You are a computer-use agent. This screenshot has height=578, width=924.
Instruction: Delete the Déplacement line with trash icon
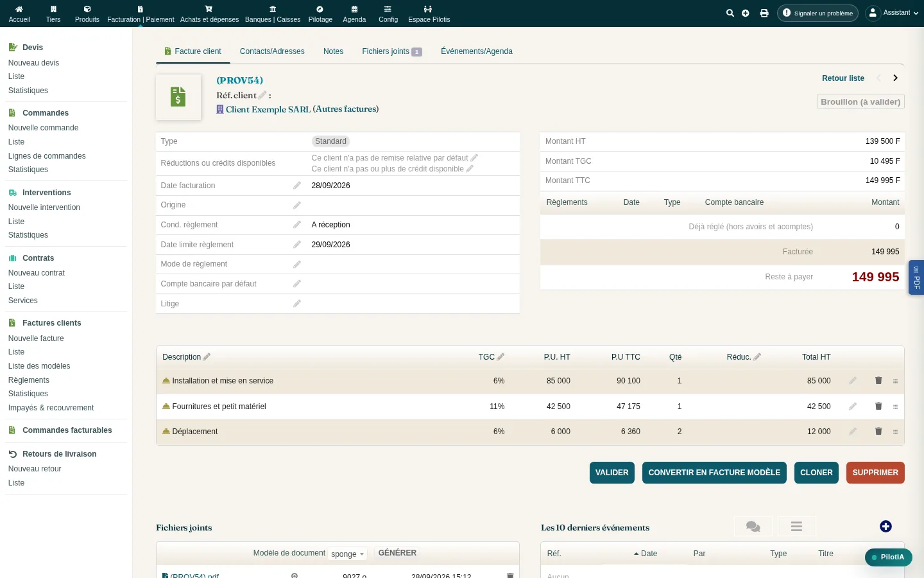(x=878, y=432)
